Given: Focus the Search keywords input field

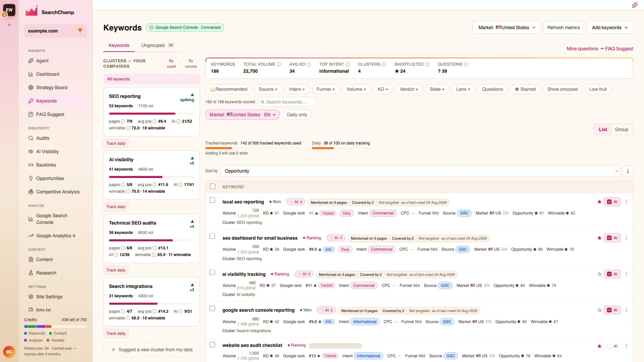Looking at the screenshot, I should coord(287,102).
